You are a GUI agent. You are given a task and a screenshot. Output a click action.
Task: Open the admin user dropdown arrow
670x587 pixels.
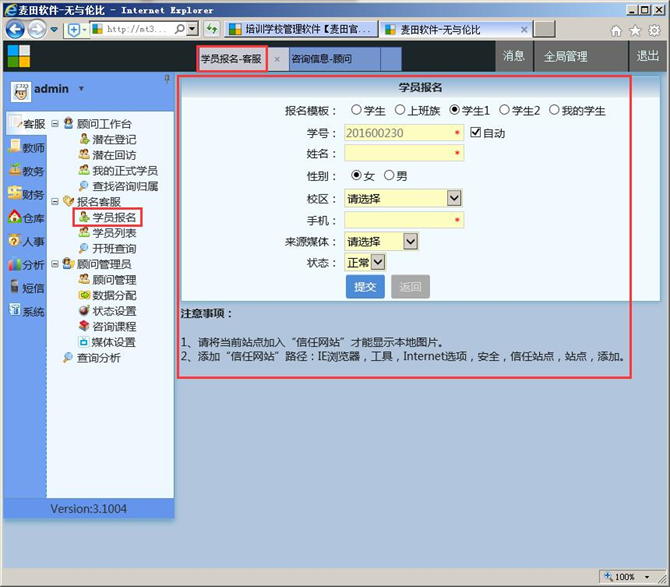point(81,89)
